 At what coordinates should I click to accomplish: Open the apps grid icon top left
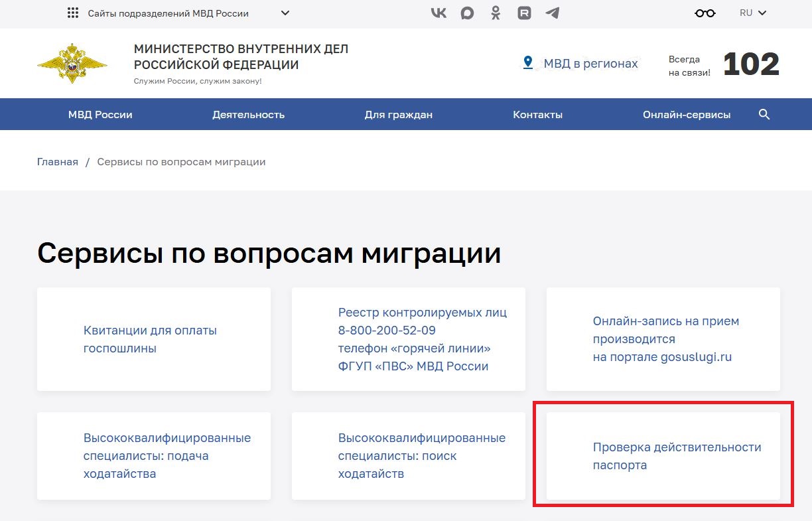72,13
